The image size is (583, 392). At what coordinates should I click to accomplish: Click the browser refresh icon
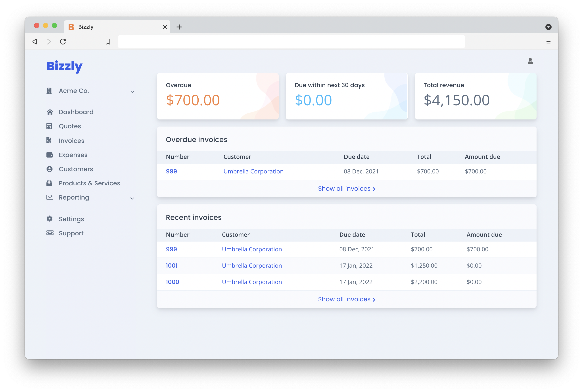(x=63, y=41)
